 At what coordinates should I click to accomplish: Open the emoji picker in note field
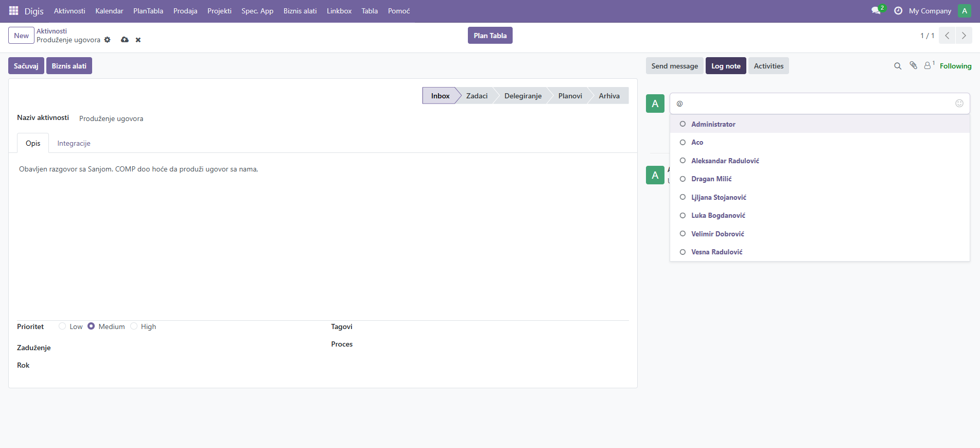pos(959,104)
